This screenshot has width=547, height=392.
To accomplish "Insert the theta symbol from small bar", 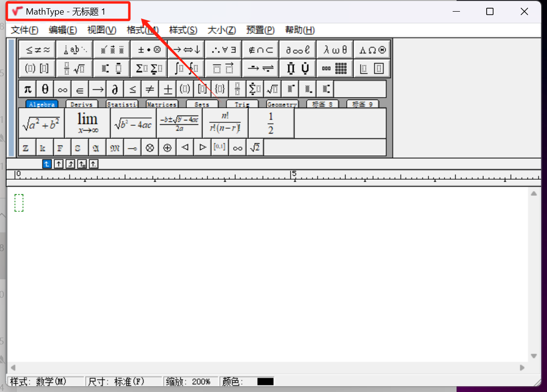I will [x=45, y=89].
